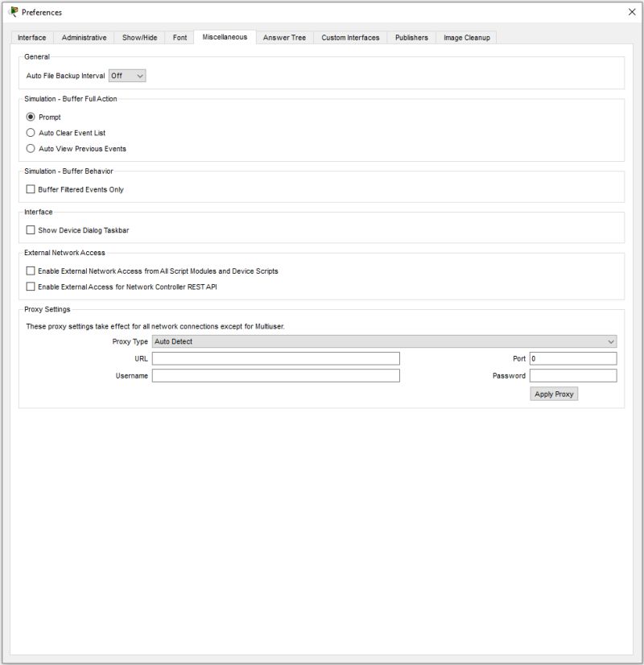Switch to the Interface tab
This screenshot has height=665, width=644.
(31, 37)
